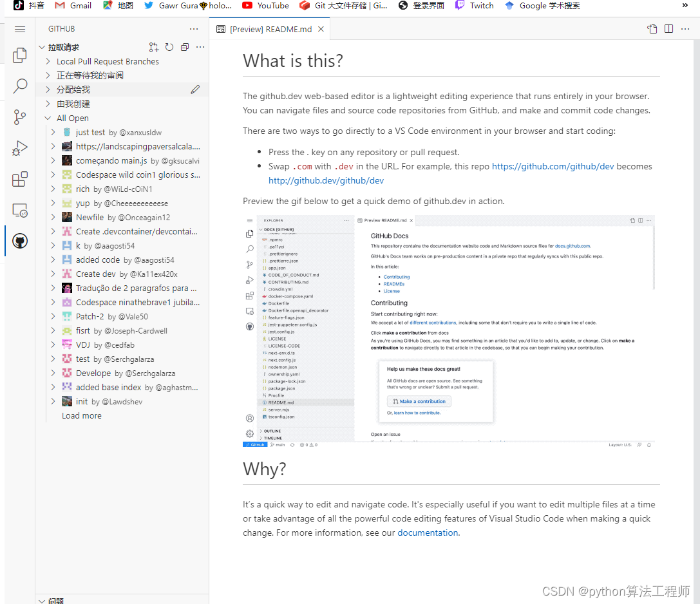Select k by @aagosti54 pull request
This screenshot has height=604, width=700.
click(x=122, y=246)
